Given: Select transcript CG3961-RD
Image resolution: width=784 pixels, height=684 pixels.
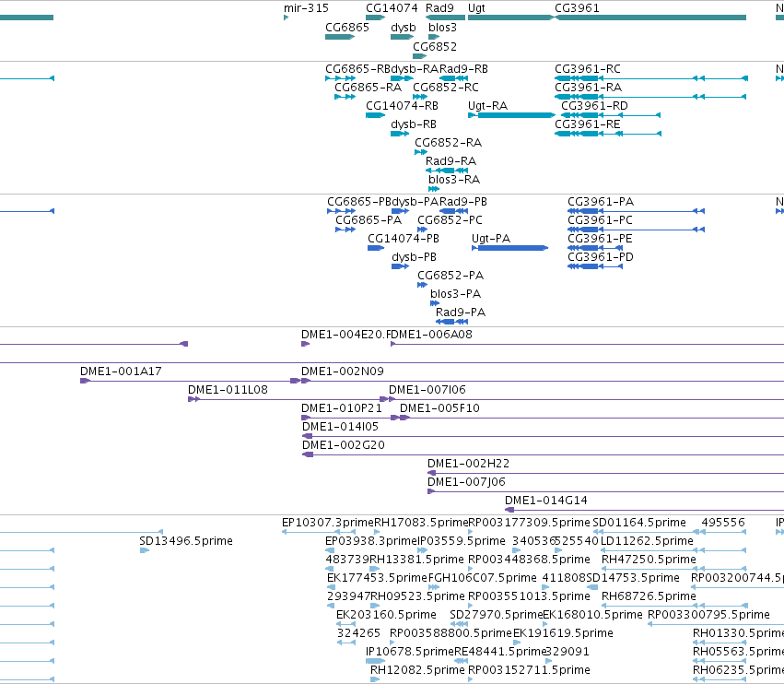Looking at the screenshot, I should 594,106.
